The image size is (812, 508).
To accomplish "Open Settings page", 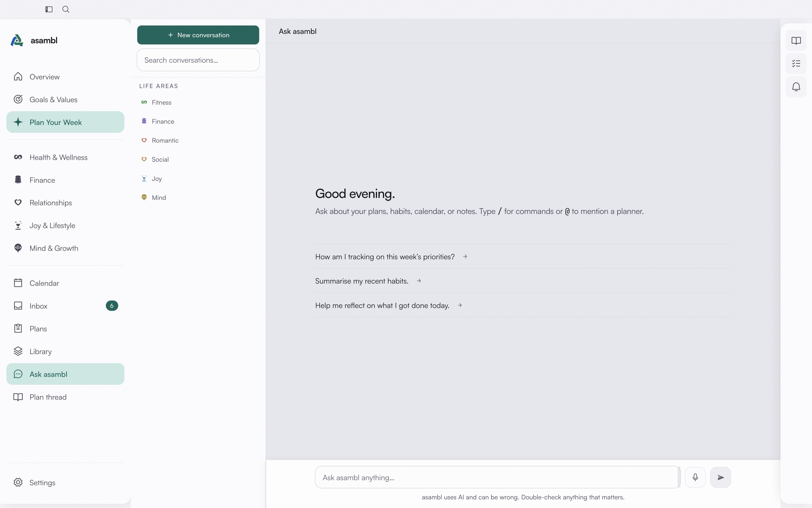I will coord(65,482).
